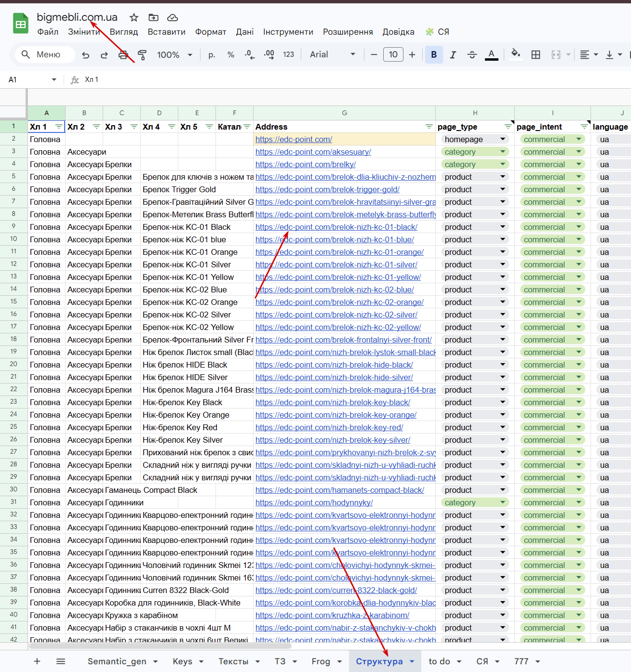
Task: View cloud save status icon
Action: coord(173,18)
